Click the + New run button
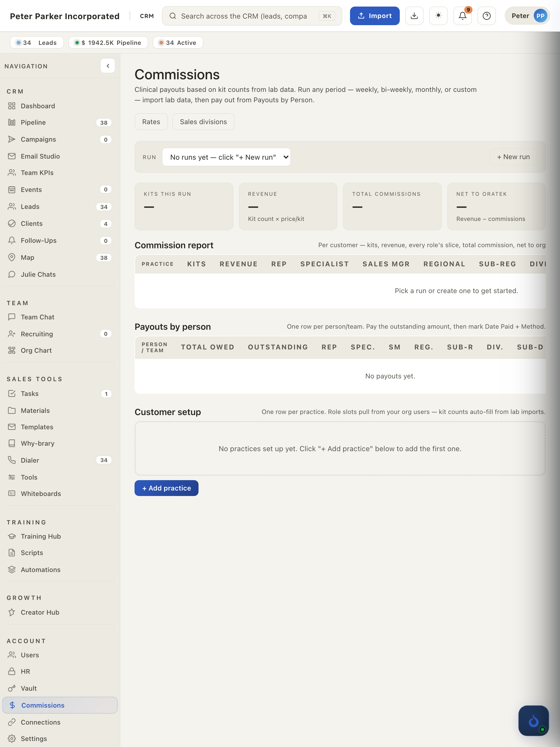Screen dimensions: 560x747 [513, 157]
